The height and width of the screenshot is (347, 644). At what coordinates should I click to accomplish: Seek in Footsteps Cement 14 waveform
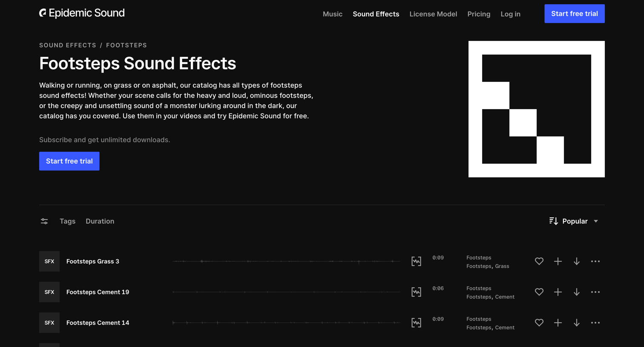pyautogui.click(x=286, y=323)
